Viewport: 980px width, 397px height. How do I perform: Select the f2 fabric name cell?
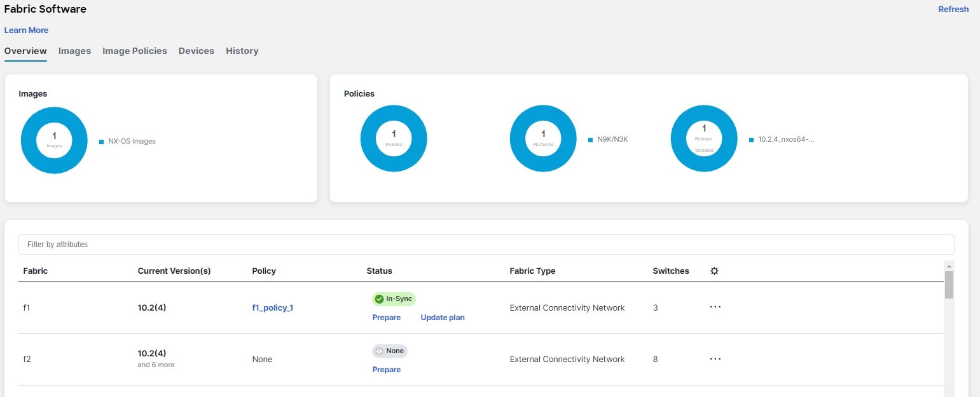pyautogui.click(x=27, y=360)
